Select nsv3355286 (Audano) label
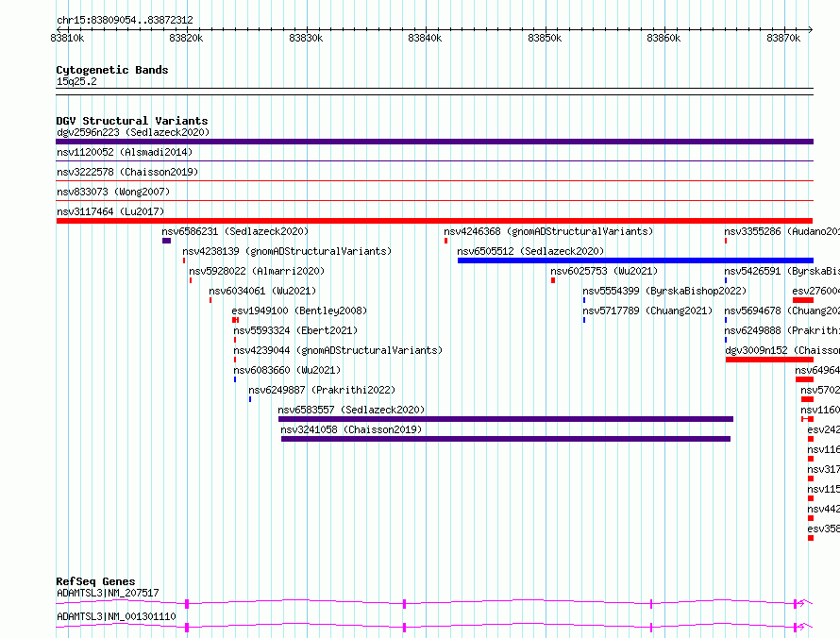Image resolution: width=840 pixels, height=638 pixels. tap(782, 231)
